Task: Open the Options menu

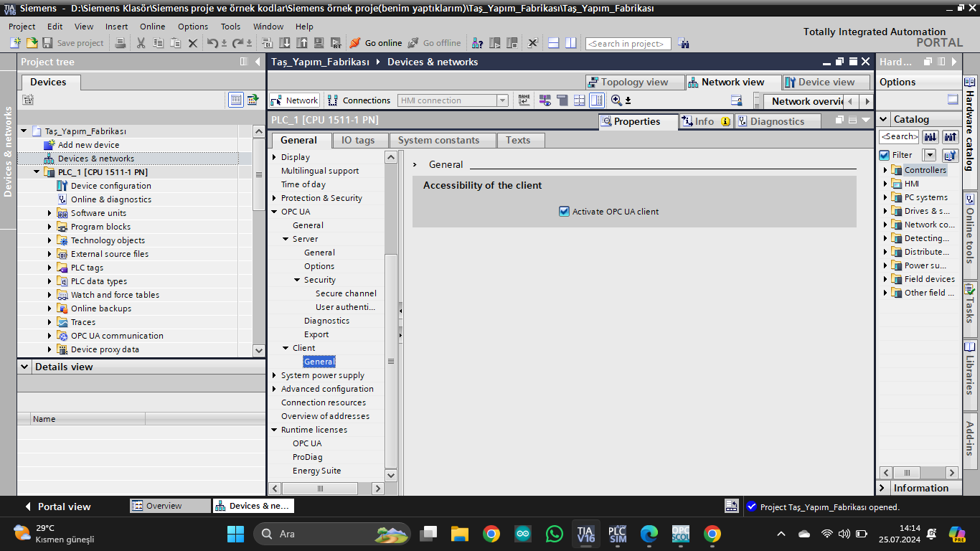Action: click(x=193, y=27)
